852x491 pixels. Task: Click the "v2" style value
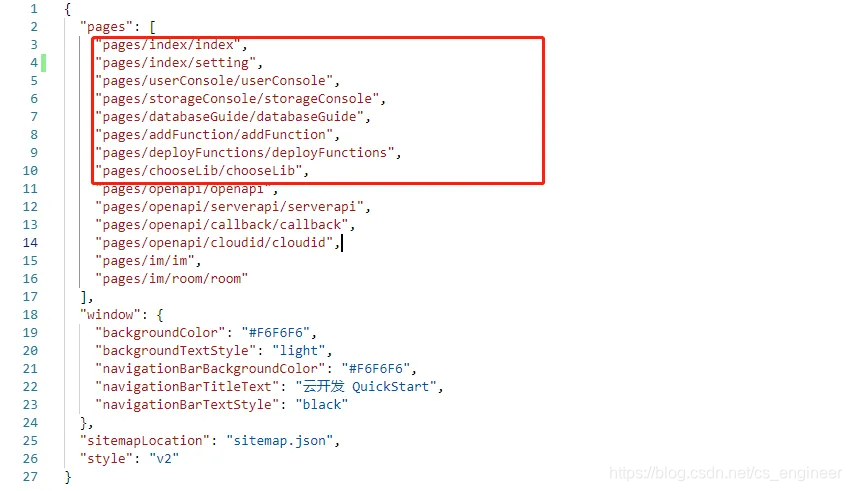point(164,458)
